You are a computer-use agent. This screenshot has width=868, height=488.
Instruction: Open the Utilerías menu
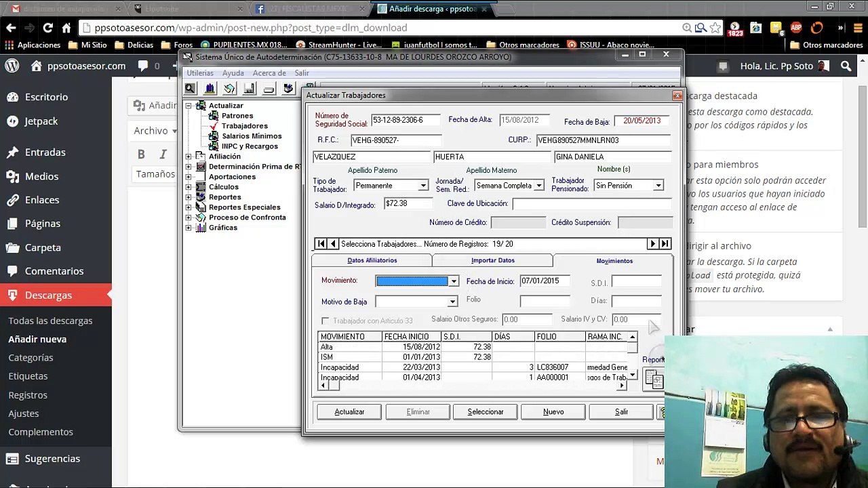point(200,73)
